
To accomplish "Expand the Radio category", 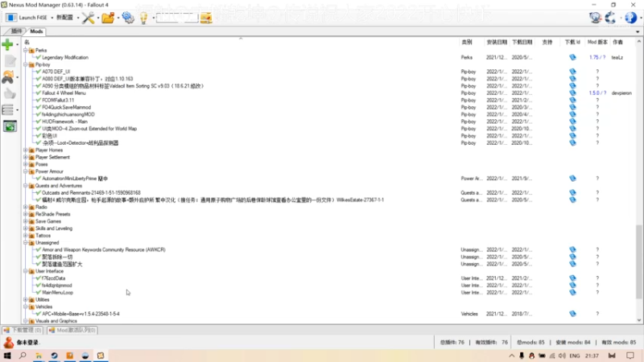I will 26,207.
